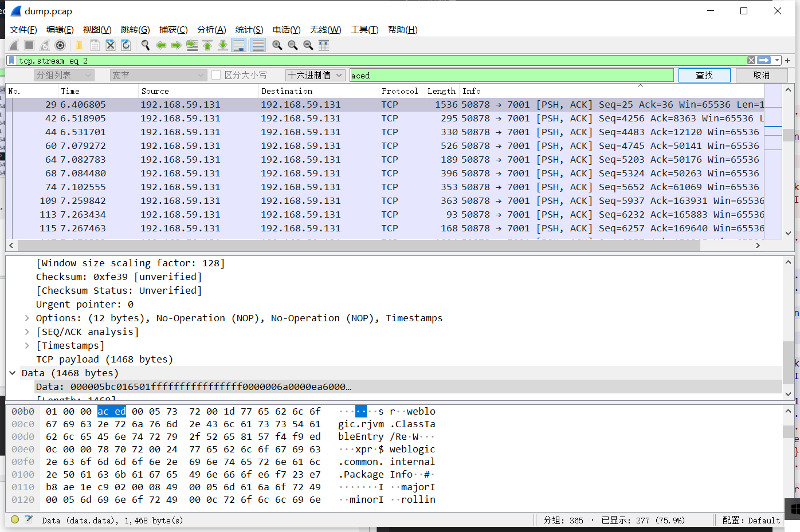Open the find packet magnifier tool
The height and width of the screenshot is (532, 800).
pos(145,45)
